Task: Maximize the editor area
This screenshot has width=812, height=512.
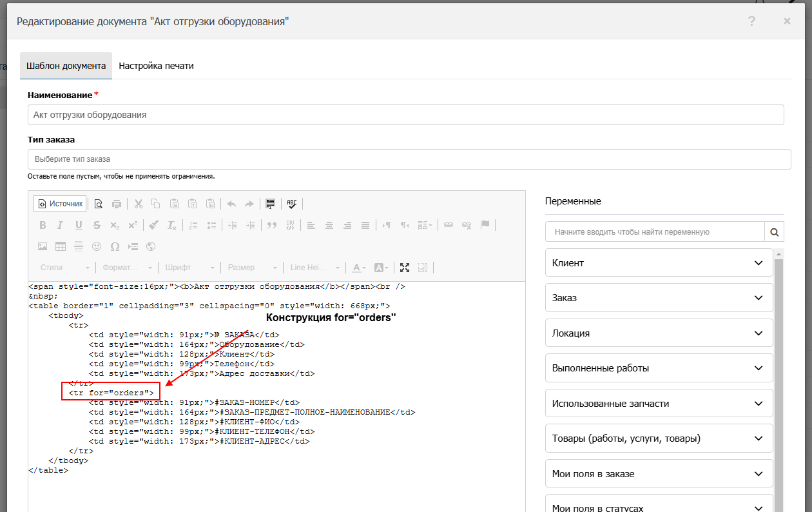Action: pos(405,268)
